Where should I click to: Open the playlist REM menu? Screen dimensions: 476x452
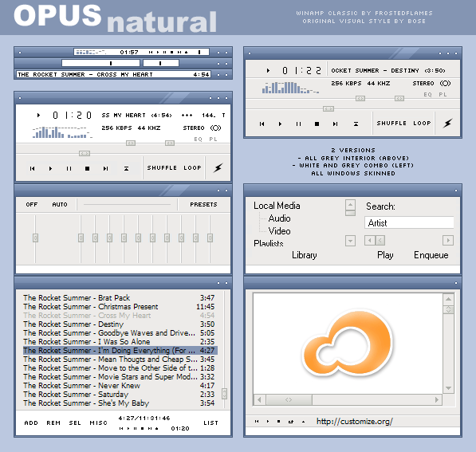click(x=53, y=423)
